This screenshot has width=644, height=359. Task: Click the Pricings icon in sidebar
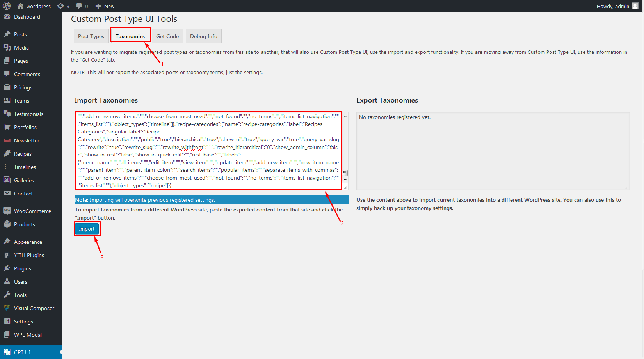coord(7,87)
